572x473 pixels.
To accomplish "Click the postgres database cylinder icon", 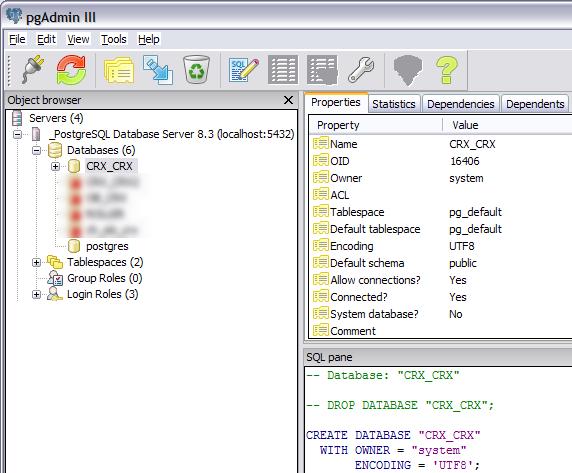I will [74, 246].
